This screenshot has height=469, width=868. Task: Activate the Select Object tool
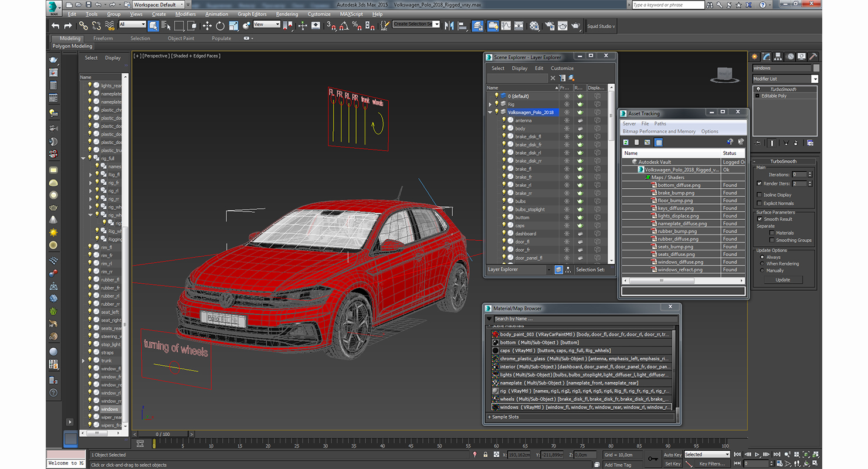coord(153,26)
